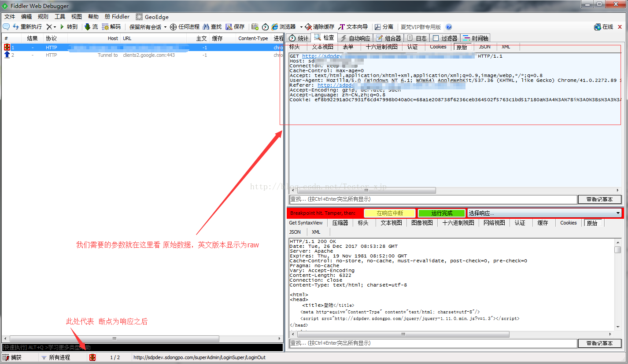Image resolution: width=628 pixels, height=364 pixels.
Task: Click 所有进程 process filter in status bar
Action: (56, 358)
